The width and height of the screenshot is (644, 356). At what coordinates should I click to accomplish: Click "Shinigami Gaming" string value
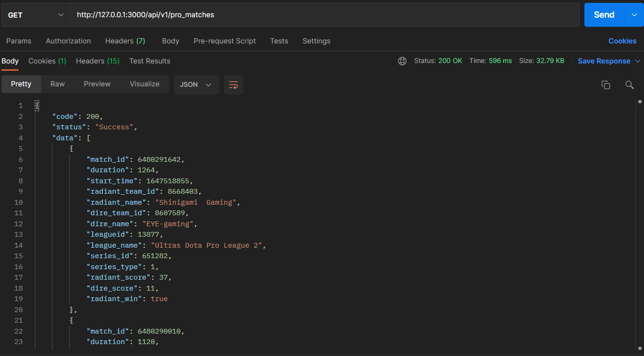tap(196, 202)
